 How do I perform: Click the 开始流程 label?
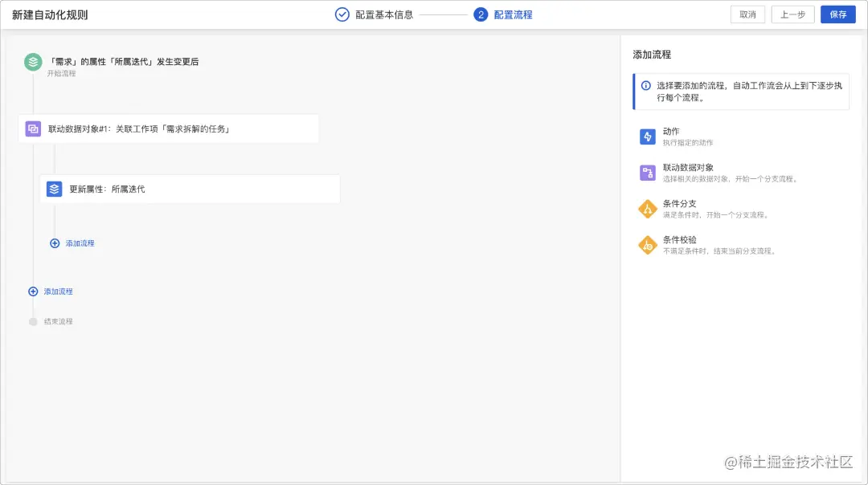point(61,74)
